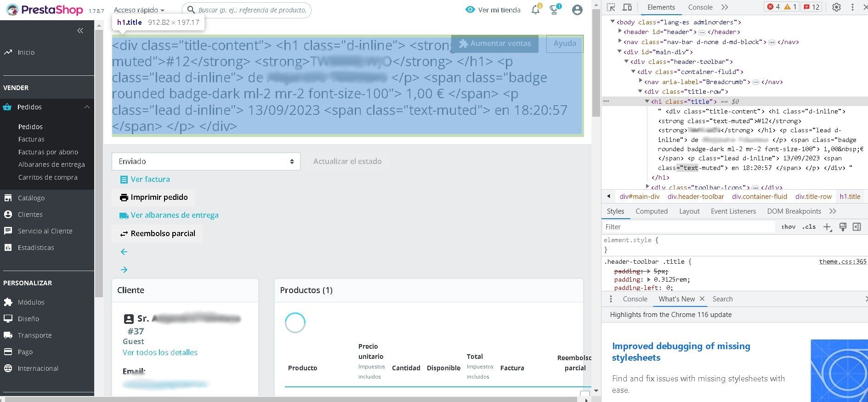Viewport: 868px width, 402px height.
Task: Toggle the .cls class editor
Action: tap(809, 227)
